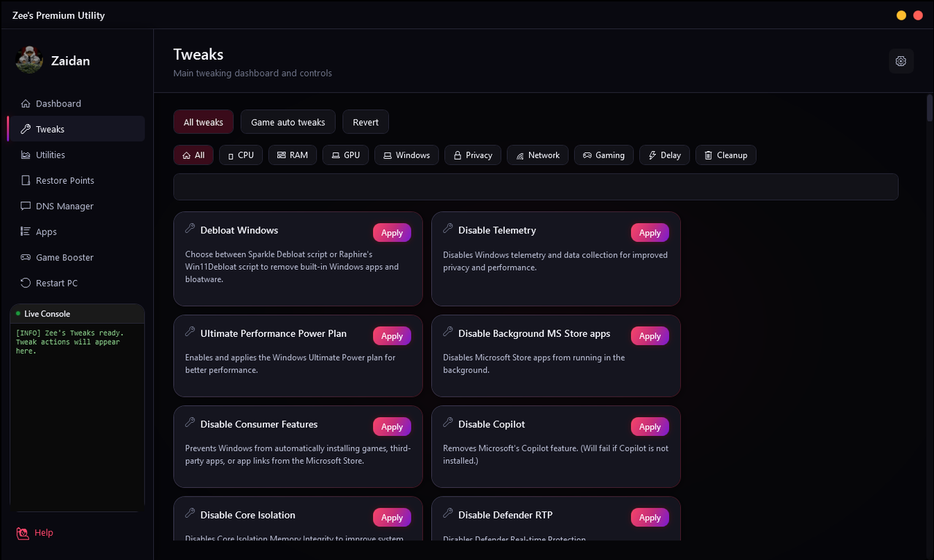934x560 pixels.
Task: Switch to All tweaks tab
Action: [204, 122]
